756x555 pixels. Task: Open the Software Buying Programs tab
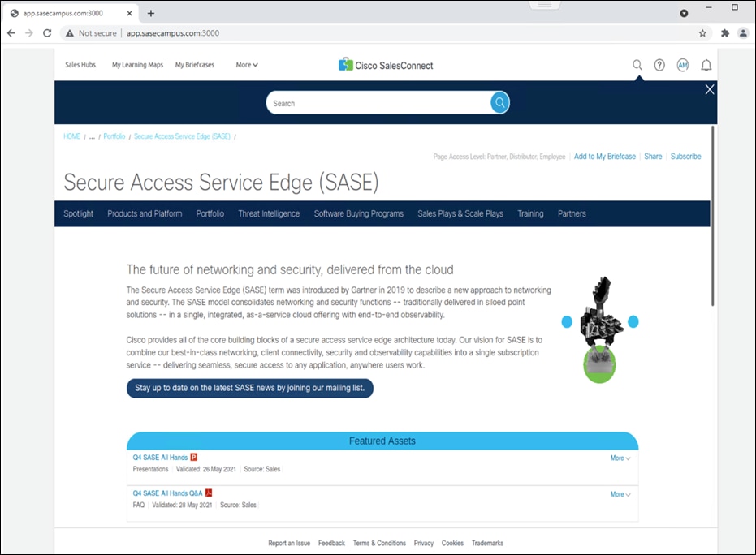coord(359,213)
